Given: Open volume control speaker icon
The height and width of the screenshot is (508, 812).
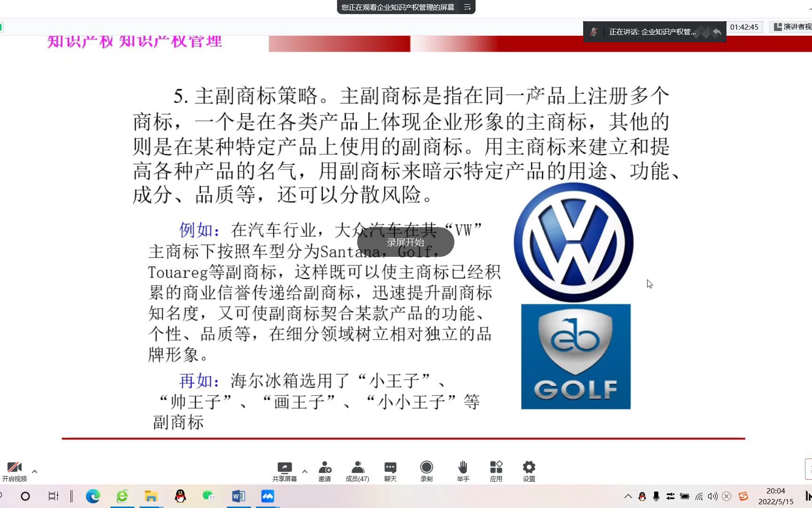Looking at the screenshot, I should (713, 496).
